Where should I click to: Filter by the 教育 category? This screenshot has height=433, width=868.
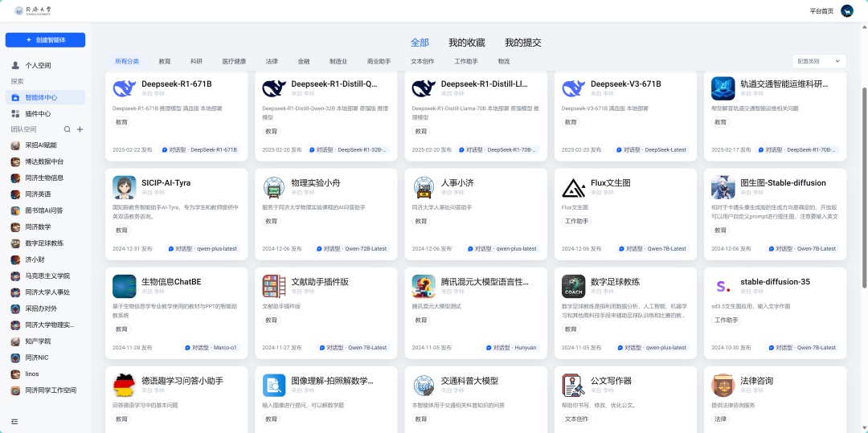tap(165, 61)
